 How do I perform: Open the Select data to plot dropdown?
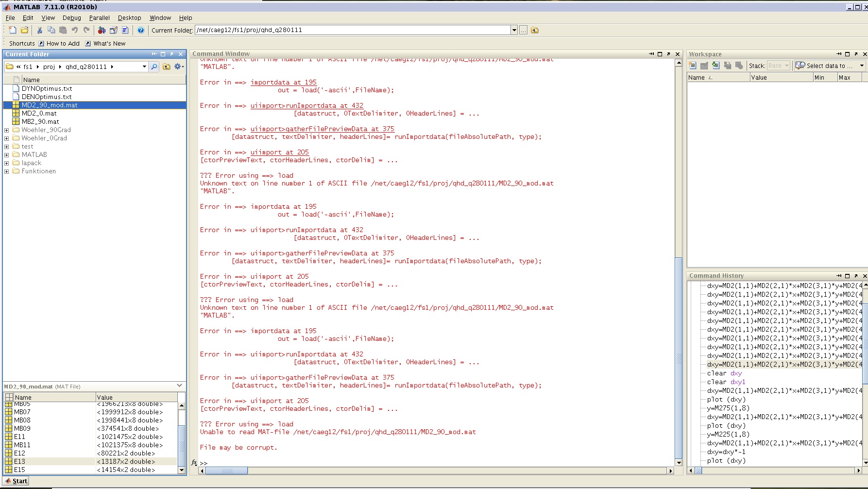click(862, 66)
